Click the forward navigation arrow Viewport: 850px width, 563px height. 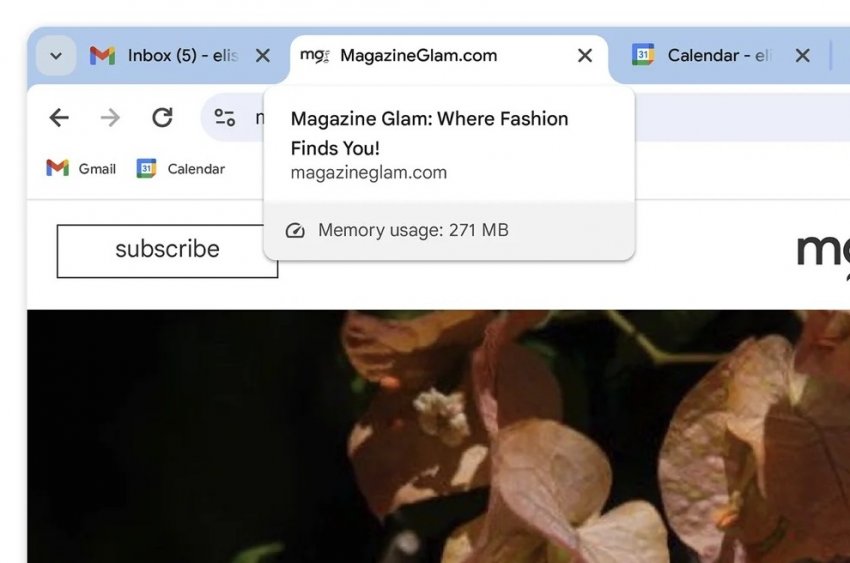(x=110, y=118)
